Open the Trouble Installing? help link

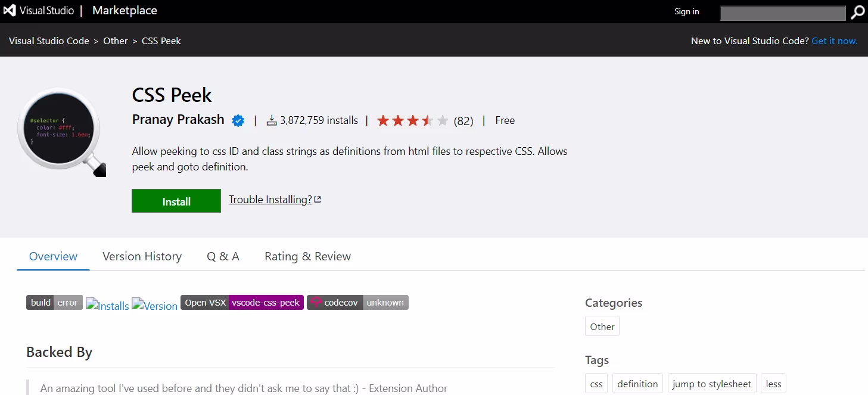click(270, 200)
